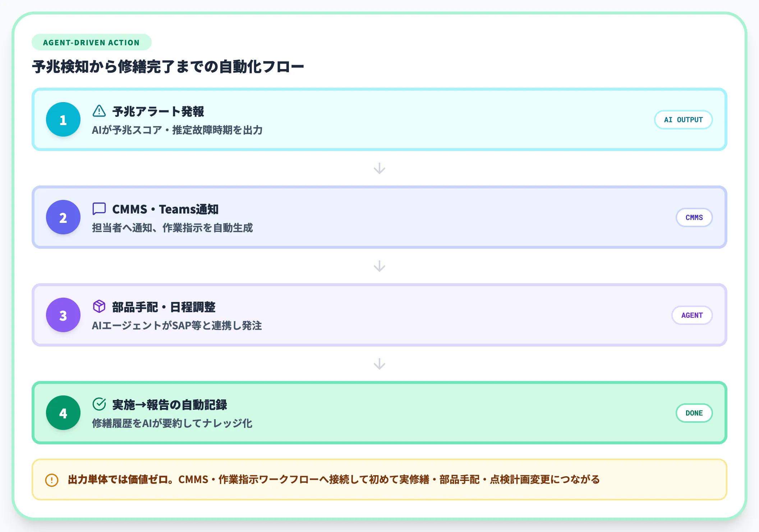Click step number 3 circle icon
The width and height of the screenshot is (759, 532).
63,315
